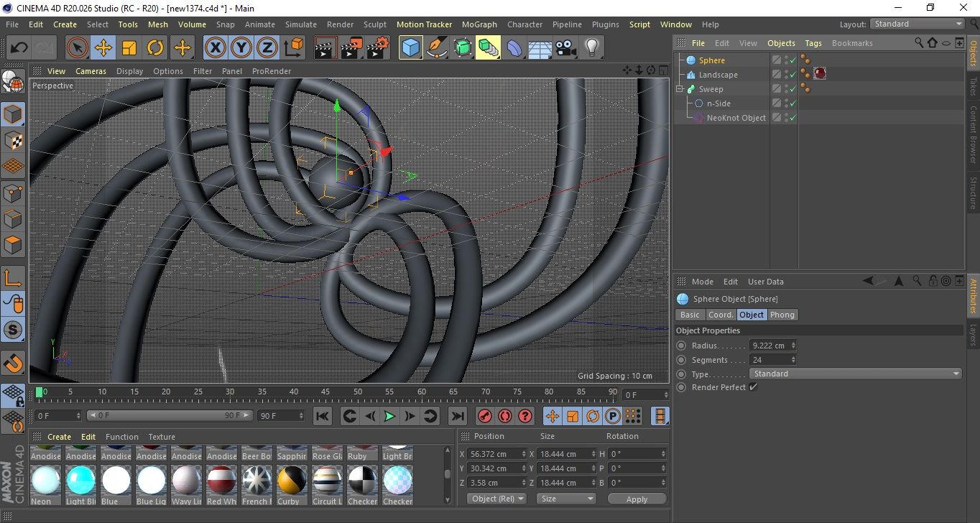Switch to the Phong tab

[x=782, y=315]
